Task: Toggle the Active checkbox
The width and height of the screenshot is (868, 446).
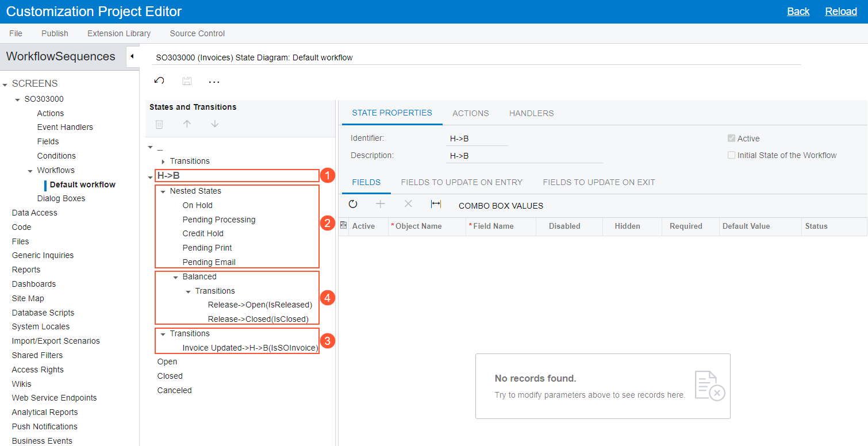Action: (731, 139)
